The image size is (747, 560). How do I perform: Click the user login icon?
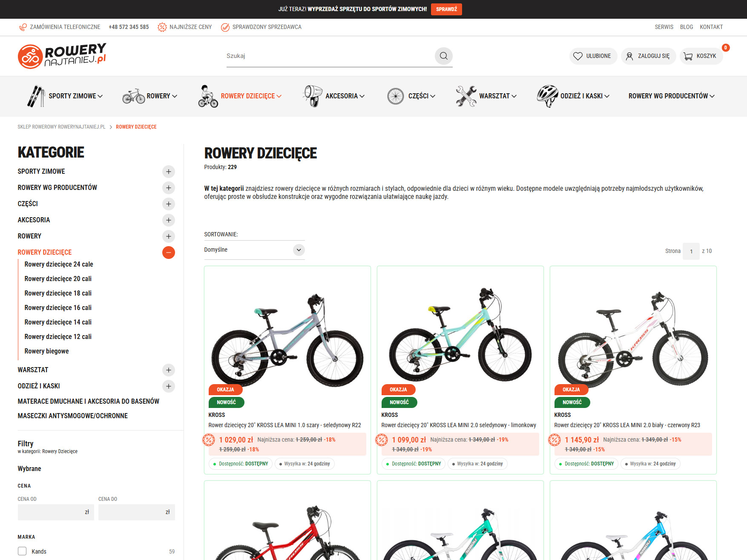pos(629,56)
